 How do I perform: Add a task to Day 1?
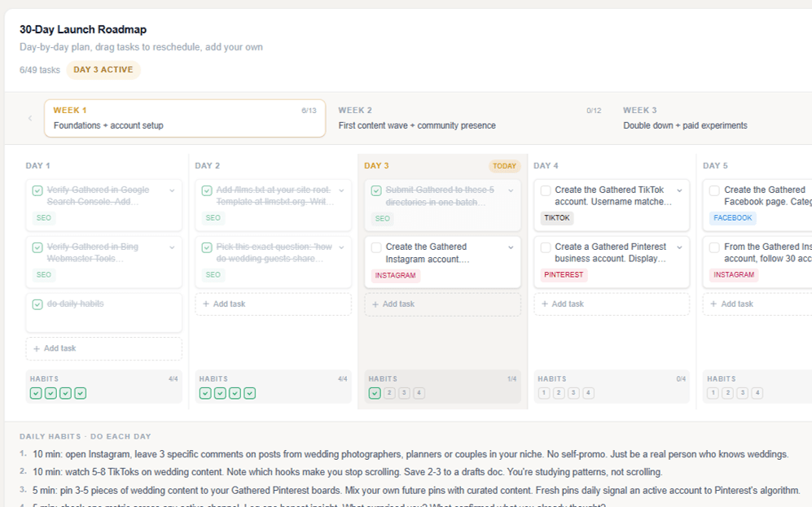tap(103, 348)
